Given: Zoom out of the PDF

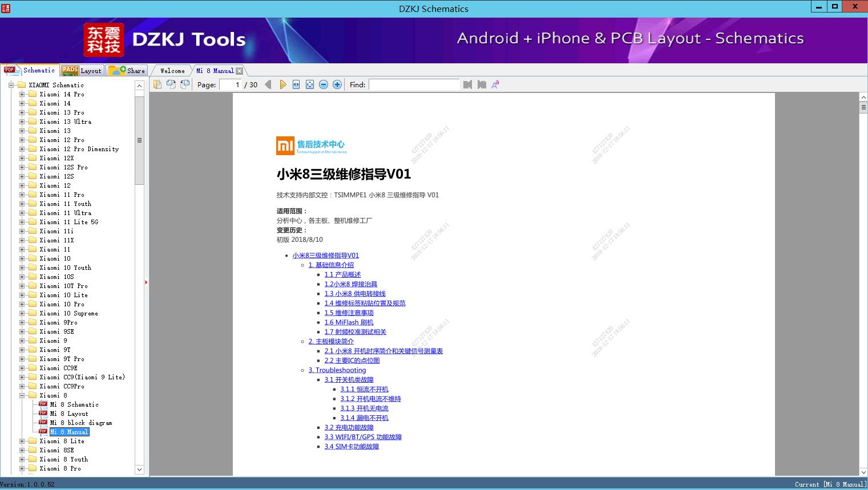Looking at the screenshot, I should point(324,84).
